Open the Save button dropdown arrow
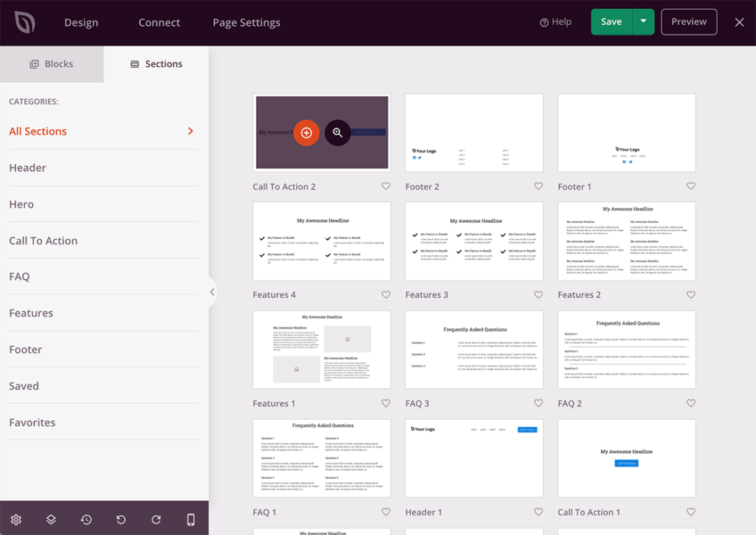 [x=642, y=21]
